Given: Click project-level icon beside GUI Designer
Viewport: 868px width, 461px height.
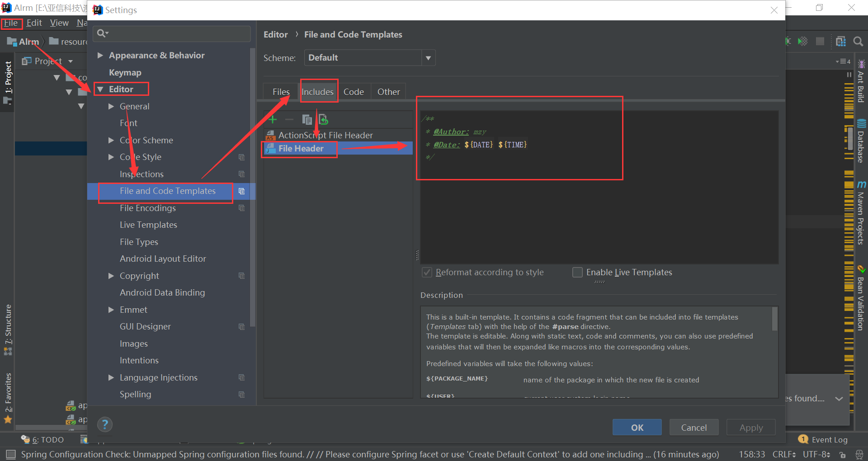Looking at the screenshot, I should [x=242, y=327].
